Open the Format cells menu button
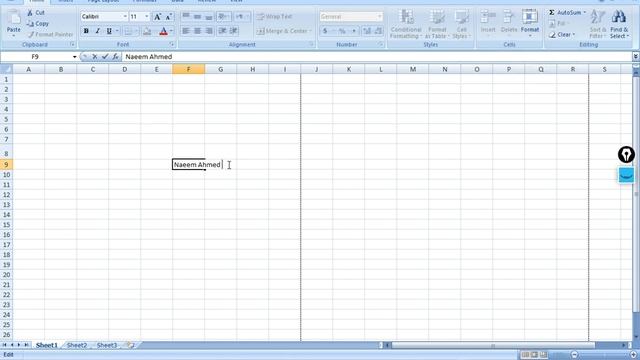640x360 pixels. [530, 22]
